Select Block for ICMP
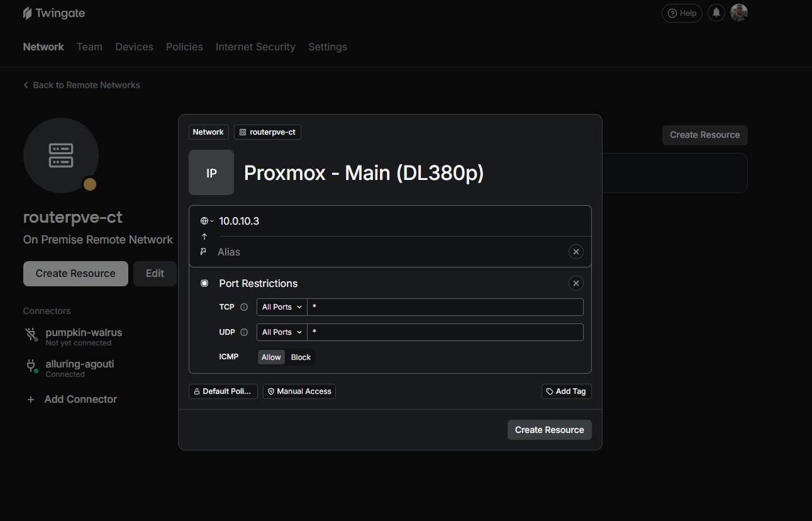The width and height of the screenshot is (812, 521). 301,357
